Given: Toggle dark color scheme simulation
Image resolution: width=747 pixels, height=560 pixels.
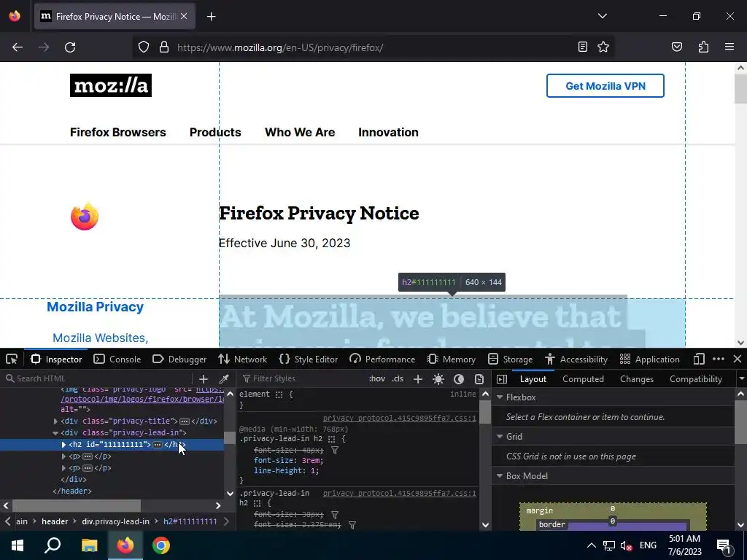Looking at the screenshot, I should [x=459, y=378].
